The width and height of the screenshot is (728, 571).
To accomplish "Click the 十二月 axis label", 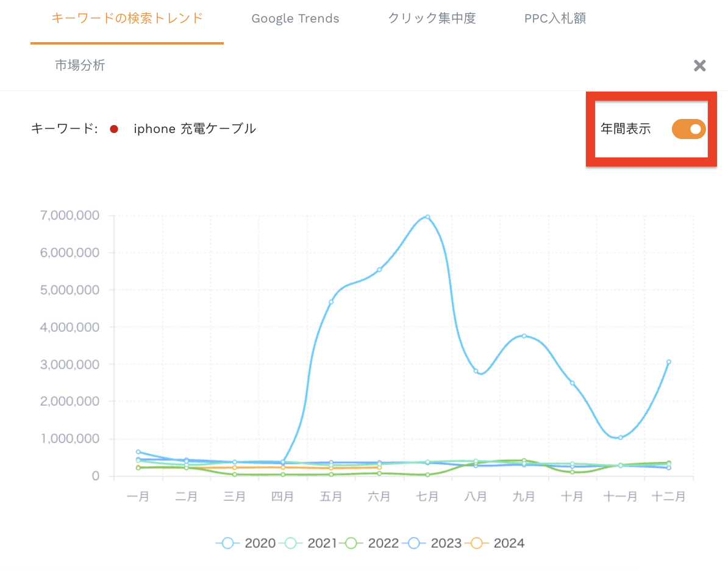I will (x=669, y=497).
